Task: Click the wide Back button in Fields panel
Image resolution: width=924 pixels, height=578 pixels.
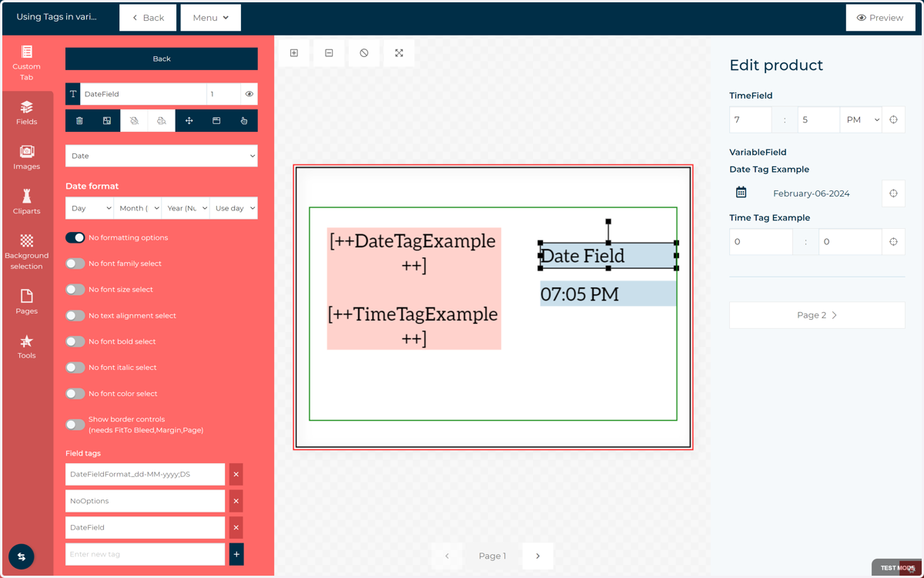Action: (x=162, y=59)
